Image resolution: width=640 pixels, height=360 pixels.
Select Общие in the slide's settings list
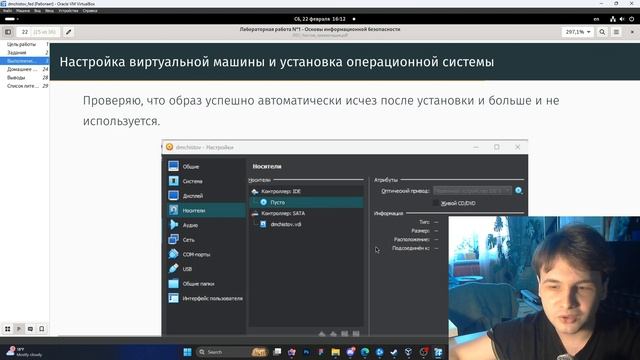(206, 167)
